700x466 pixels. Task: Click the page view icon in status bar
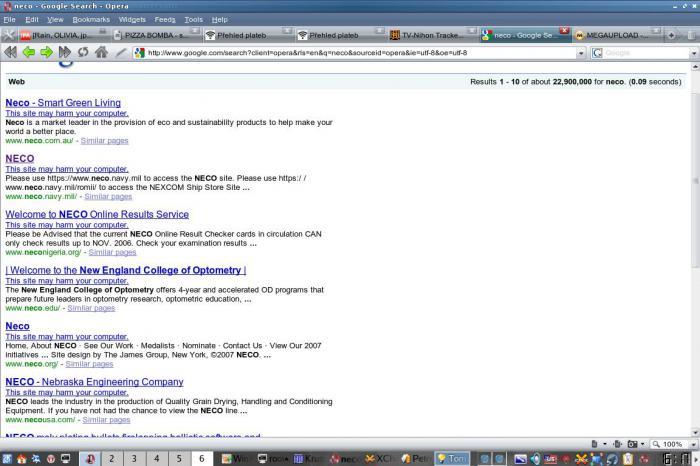pyautogui.click(x=595, y=444)
